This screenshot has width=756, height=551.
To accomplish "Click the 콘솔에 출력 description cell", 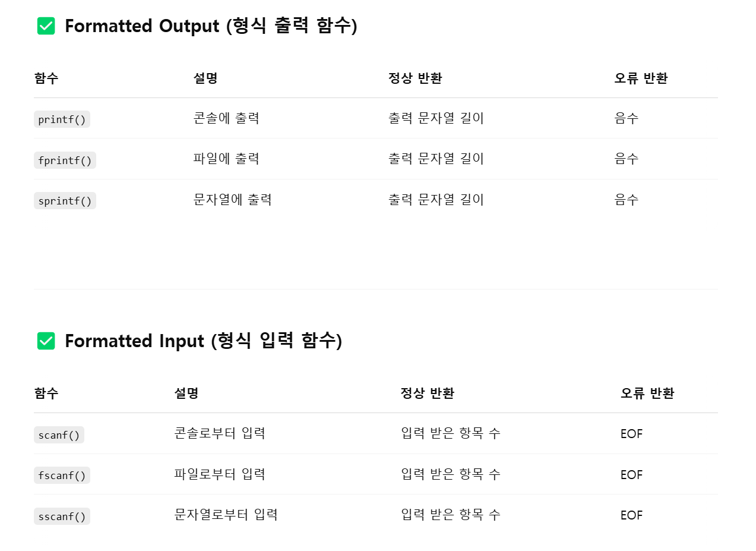I will [x=226, y=118].
